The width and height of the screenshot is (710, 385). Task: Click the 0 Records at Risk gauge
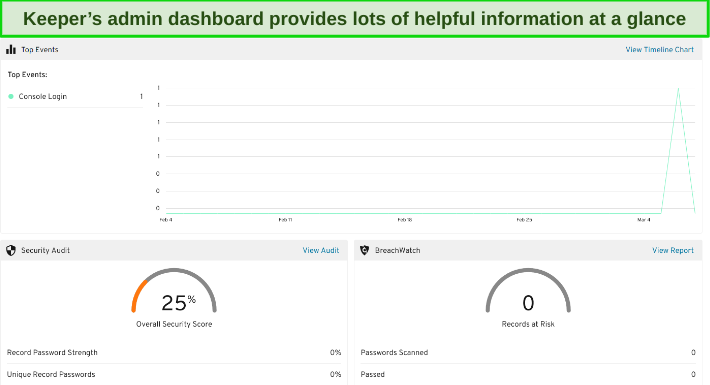coord(528,291)
